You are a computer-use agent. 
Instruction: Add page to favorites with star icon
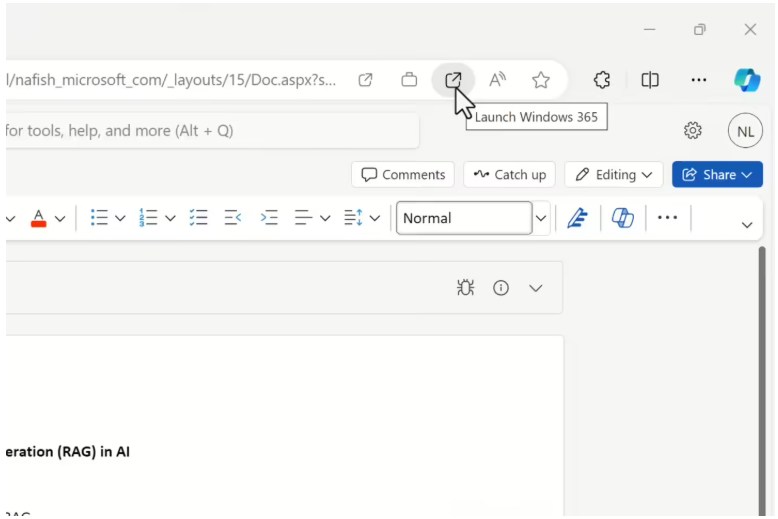tap(540, 80)
